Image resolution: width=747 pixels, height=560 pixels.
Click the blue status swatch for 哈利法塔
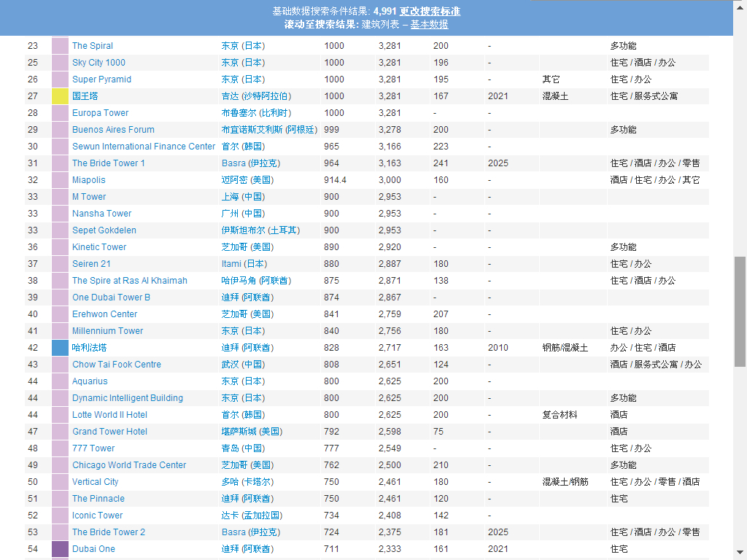tap(60, 348)
